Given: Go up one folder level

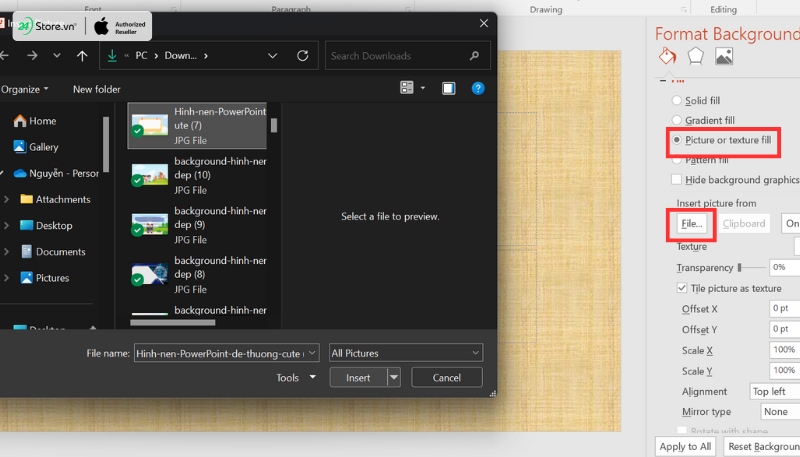Looking at the screenshot, I should point(82,56).
